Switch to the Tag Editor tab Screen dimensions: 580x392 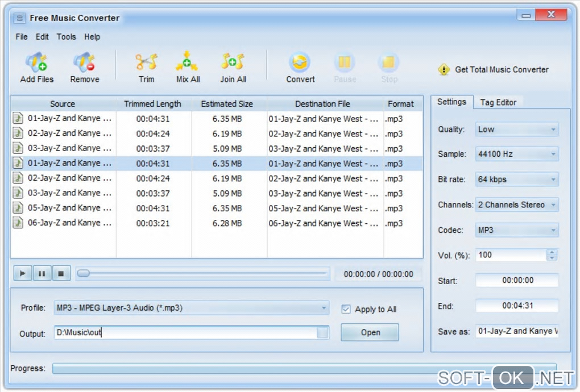click(x=498, y=102)
